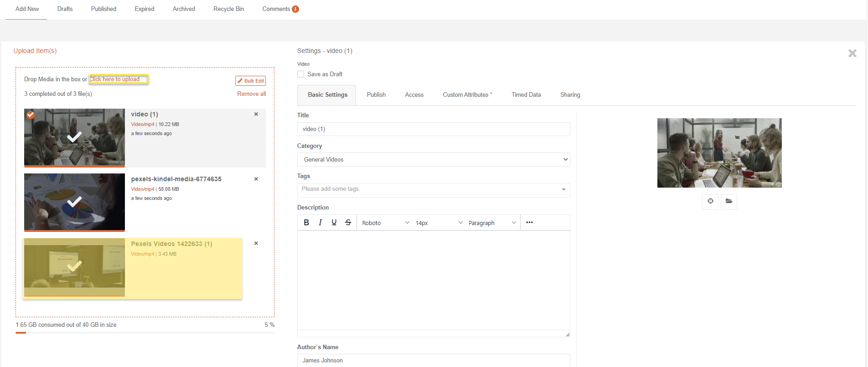Open the Roboto font family dropdown
Viewport: 868px width, 367px height.
385,223
